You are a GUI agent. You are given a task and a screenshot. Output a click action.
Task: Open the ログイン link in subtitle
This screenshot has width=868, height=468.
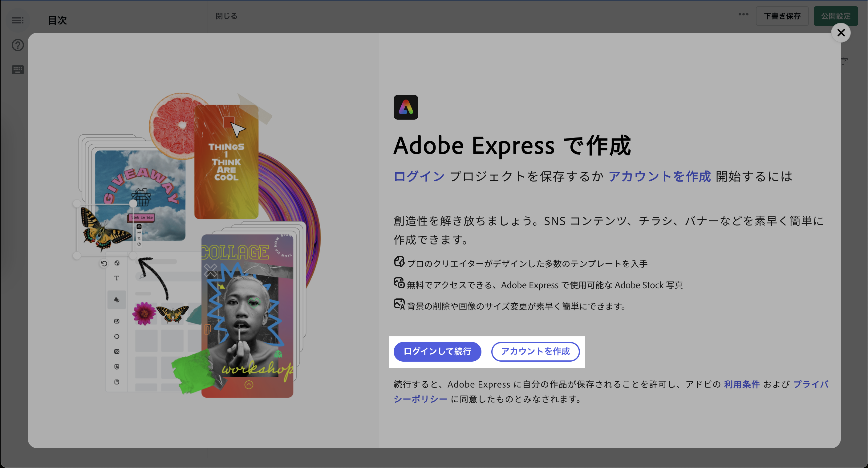tap(419, 176)
